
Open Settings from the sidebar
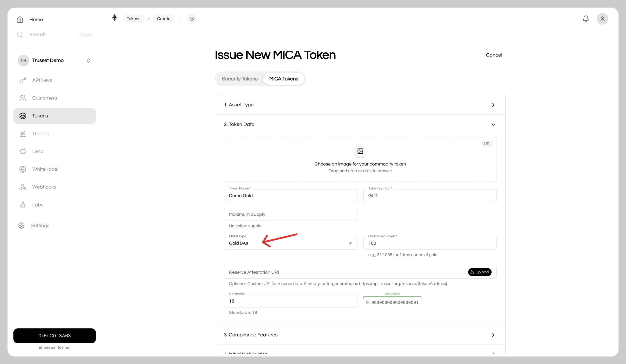click(x=40, y=225)
